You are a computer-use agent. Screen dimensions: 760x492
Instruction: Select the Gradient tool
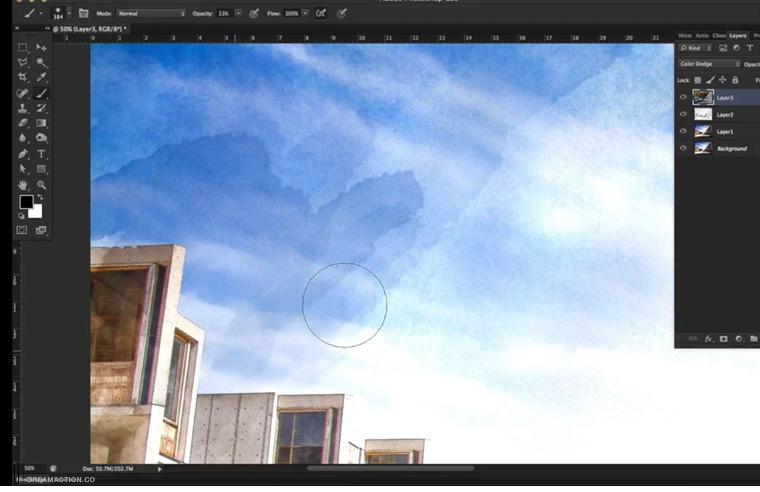(x=41, y=123)
